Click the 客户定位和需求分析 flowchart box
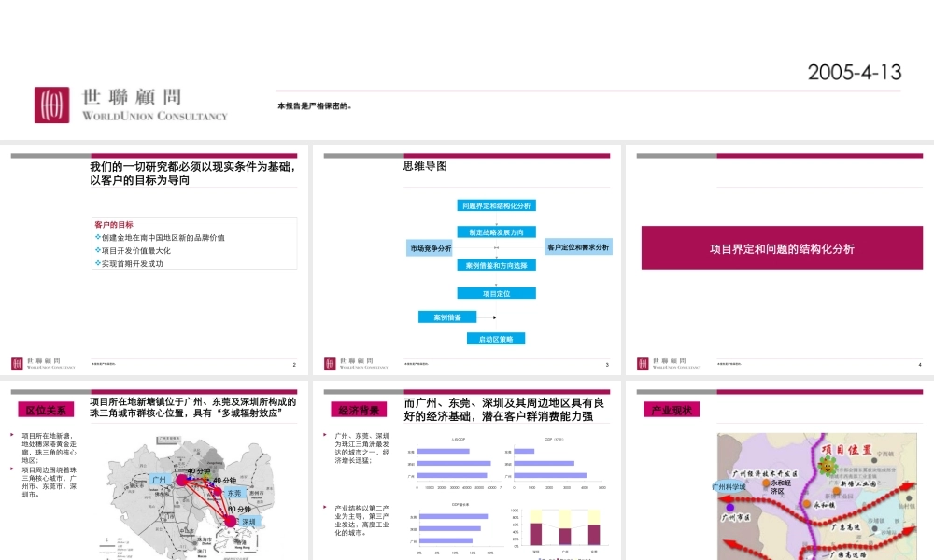Screen dimensions: 934x560 [x=578, y=247]
